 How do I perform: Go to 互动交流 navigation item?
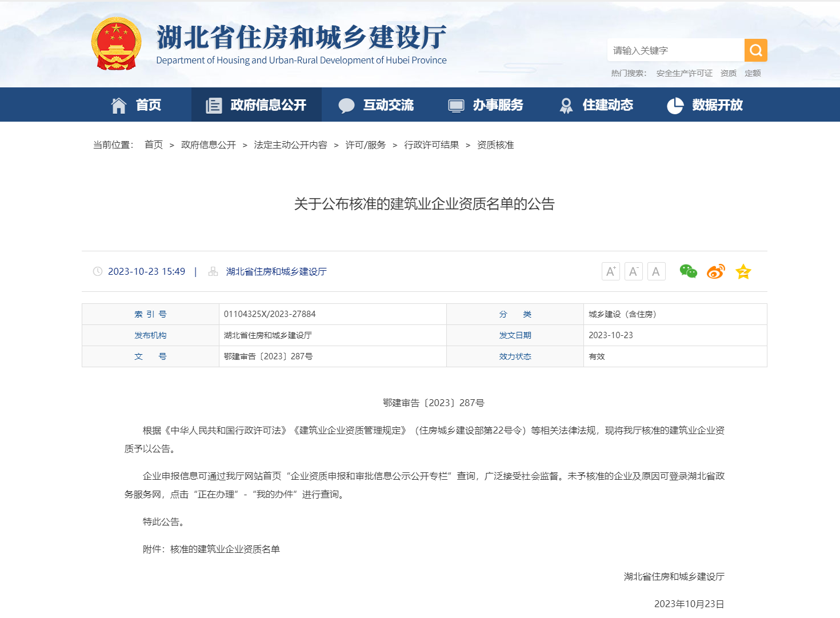[x=376, y=105]
